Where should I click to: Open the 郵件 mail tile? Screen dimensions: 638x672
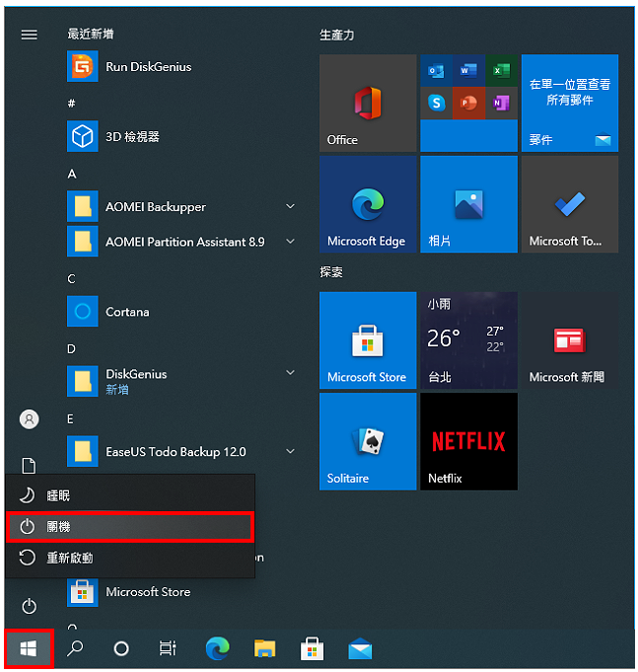(x=570, y=103)
